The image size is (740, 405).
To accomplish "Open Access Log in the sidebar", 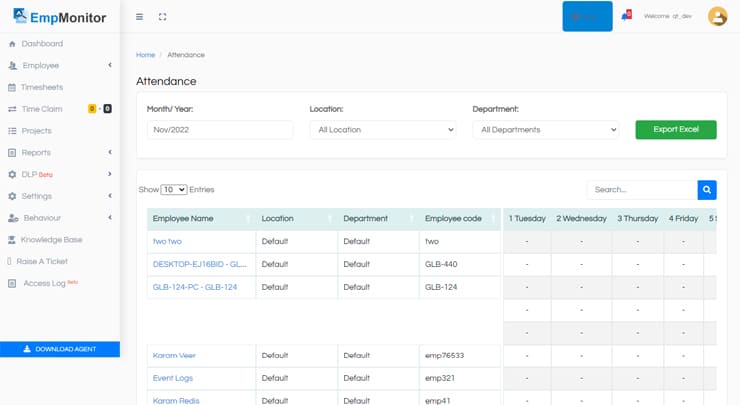I will (x=44, y=283).
